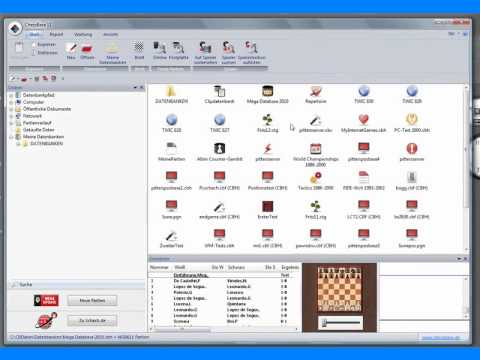Expand the Computer tree node
The height and width of the screenshot is (360, 480).
point(11,102)
